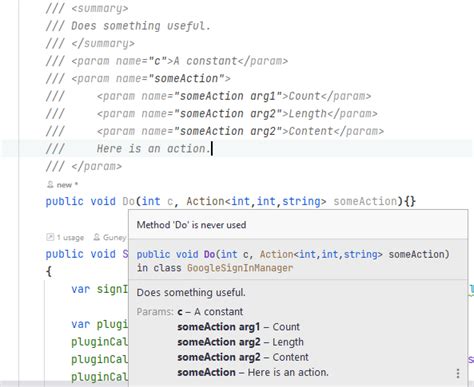Click the author icon next to 'Guney'
The width and height of the screenshot is (474, 387).
coord(97,237)
